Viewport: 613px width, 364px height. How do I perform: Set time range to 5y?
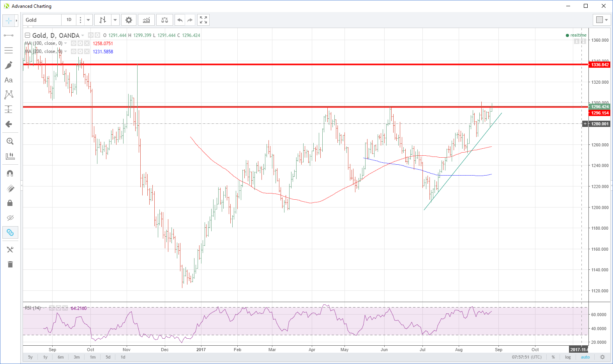30,357
